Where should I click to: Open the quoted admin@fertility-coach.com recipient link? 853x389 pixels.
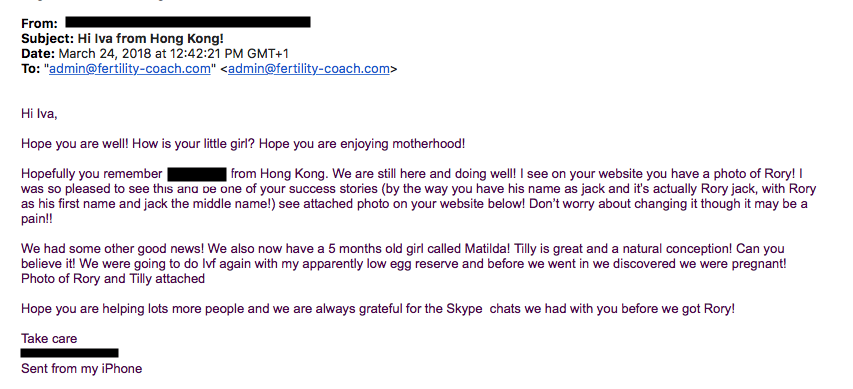click(129, 69)
